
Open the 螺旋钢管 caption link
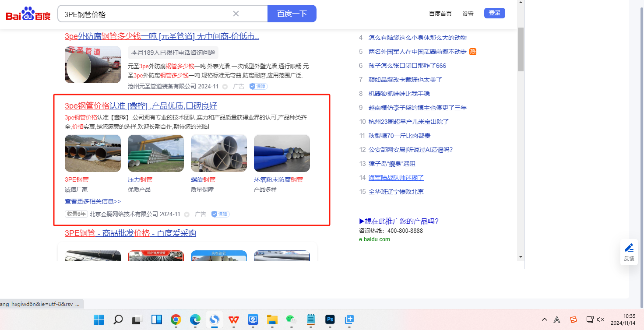point(203,179)
